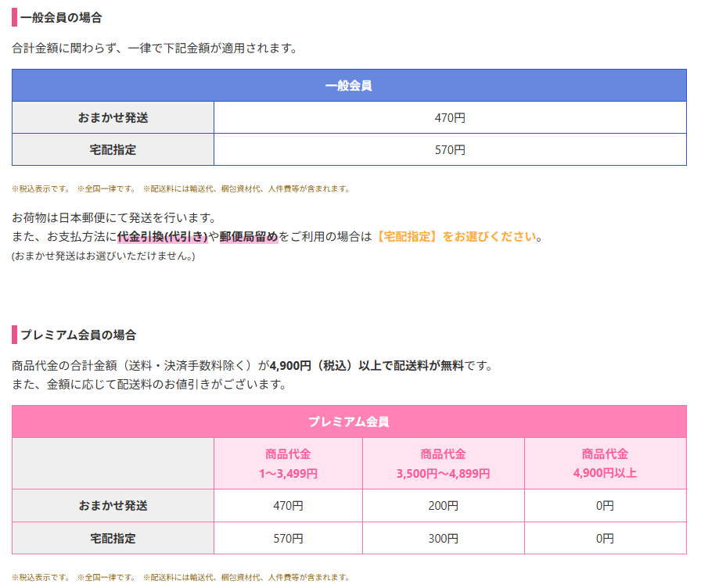The image size is (701, 588).
Task: Click 宅配指定 row label in 一般会員 table
Action: point(113,149)
